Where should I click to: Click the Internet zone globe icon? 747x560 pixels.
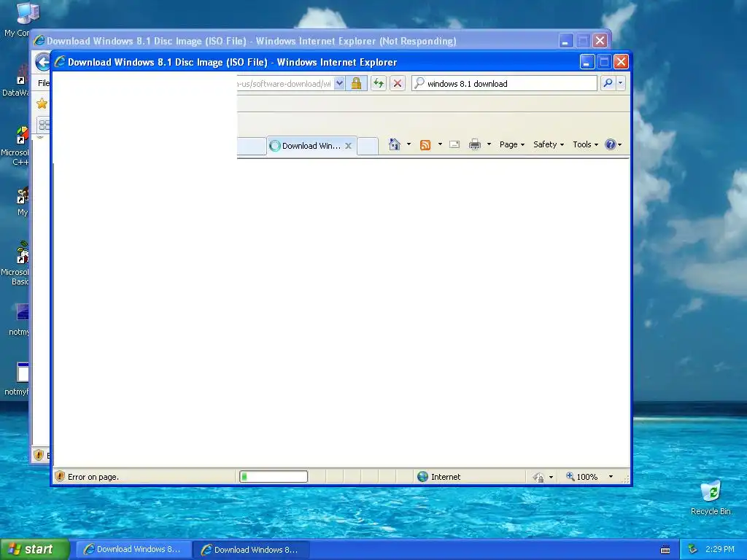click(422, 476)
